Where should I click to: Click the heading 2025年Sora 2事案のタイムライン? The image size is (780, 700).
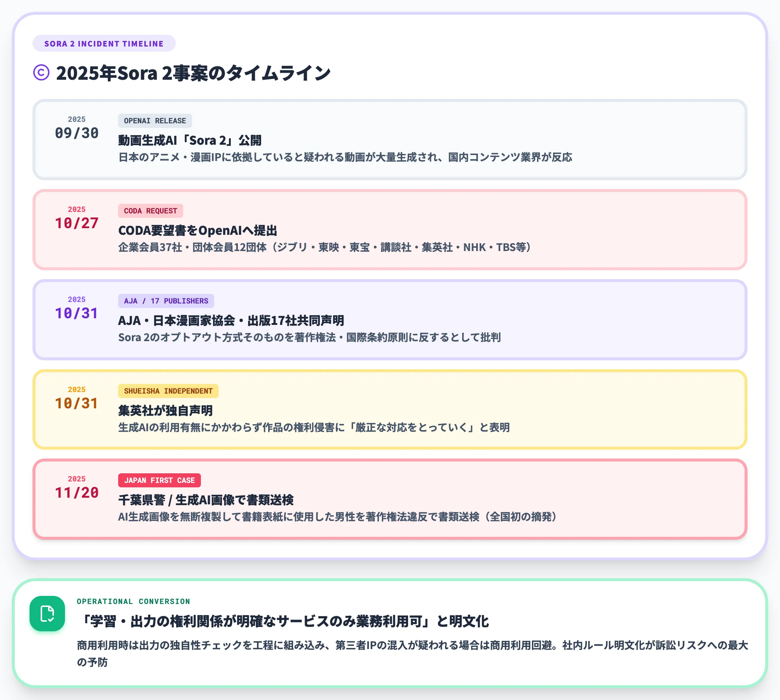click(x=193, y=73)
